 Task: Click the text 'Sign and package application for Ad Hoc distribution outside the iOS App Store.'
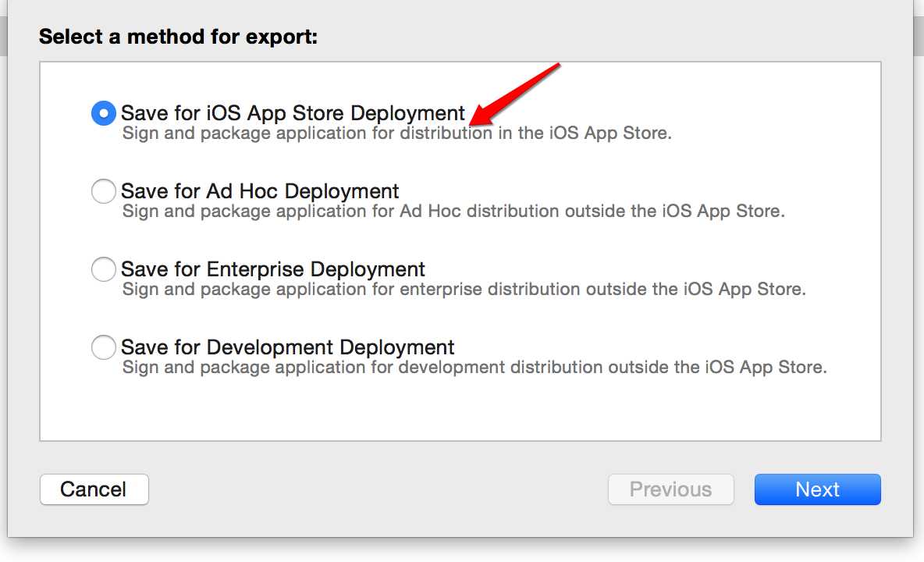453,211
